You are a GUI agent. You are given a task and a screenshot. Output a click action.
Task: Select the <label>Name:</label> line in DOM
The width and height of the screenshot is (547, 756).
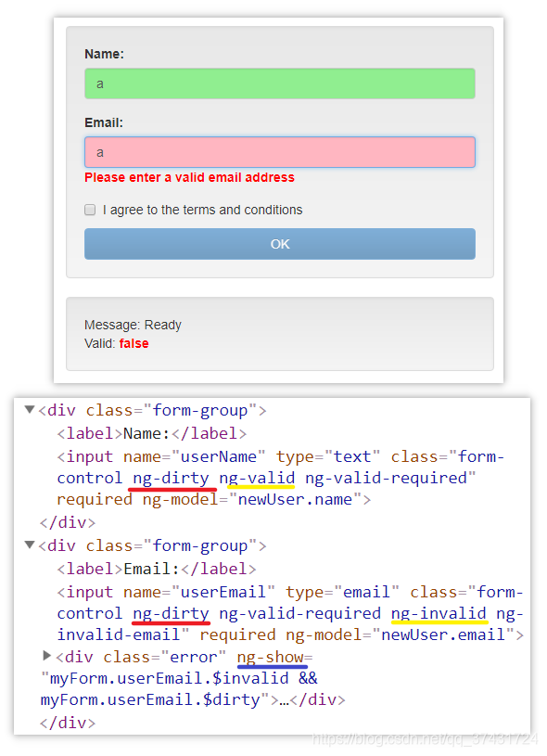(x=152, y=433)
